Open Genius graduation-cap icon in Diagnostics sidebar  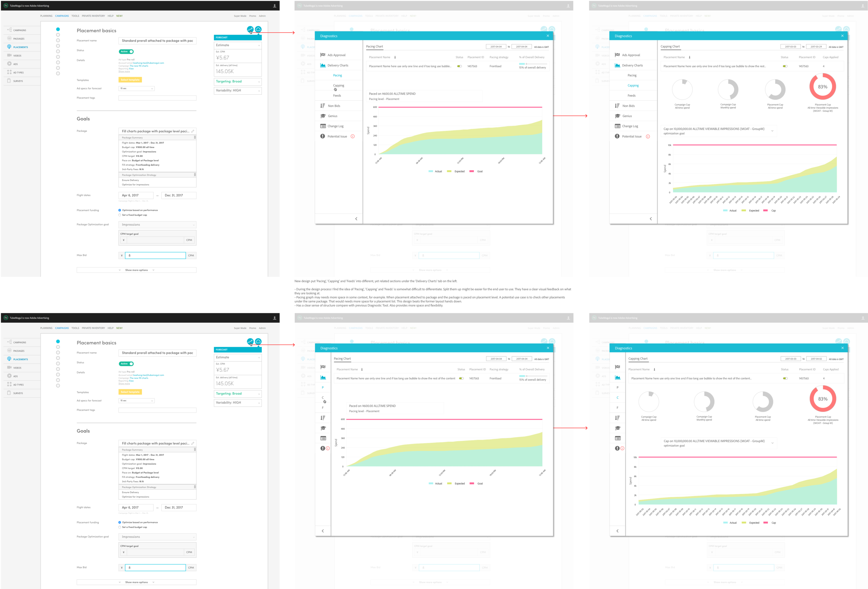point(323,116)
